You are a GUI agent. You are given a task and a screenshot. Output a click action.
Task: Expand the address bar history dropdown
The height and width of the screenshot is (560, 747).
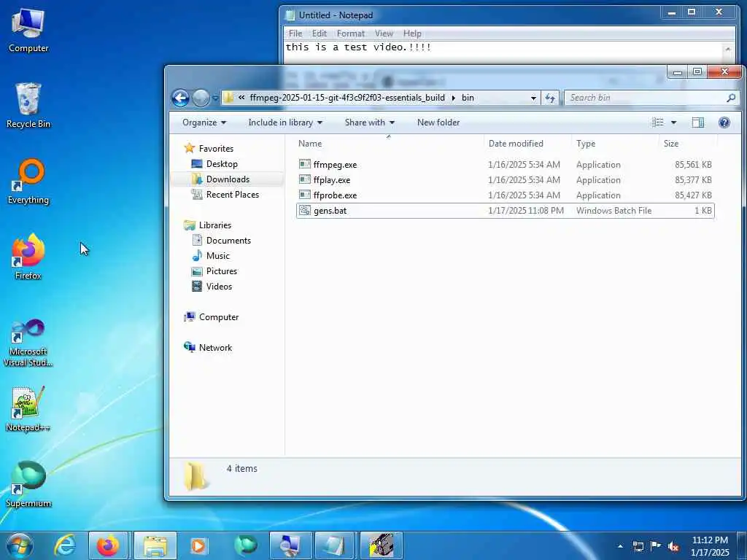tap(533, 98)
